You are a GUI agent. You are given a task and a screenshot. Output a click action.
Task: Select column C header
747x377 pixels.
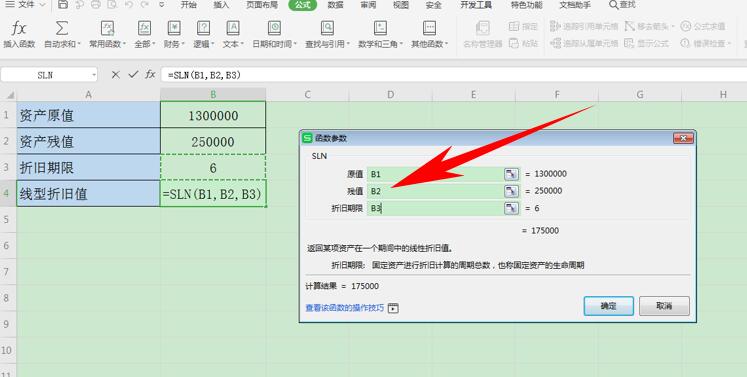coord(307,94)
